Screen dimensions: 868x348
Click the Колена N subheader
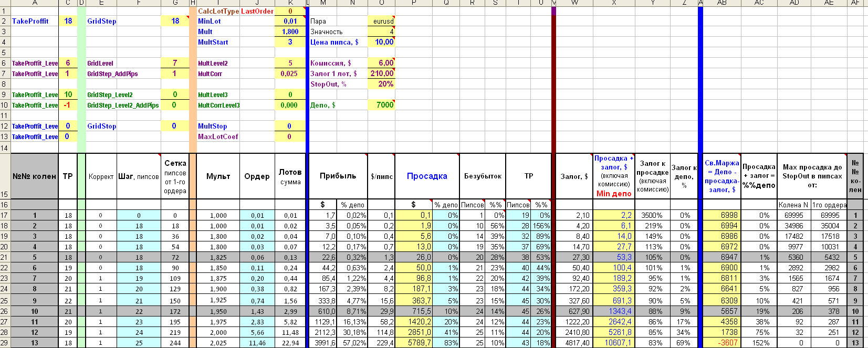(x=794, y=205)
